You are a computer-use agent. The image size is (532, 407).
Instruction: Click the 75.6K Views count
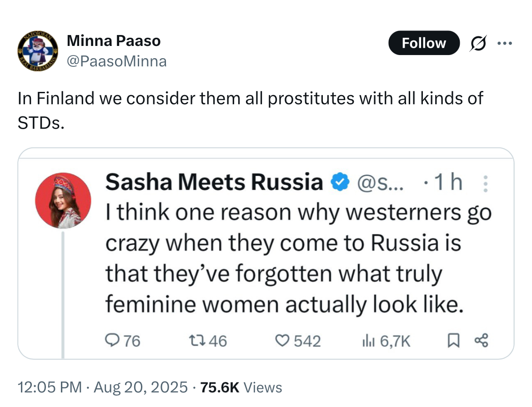(241, 387)
